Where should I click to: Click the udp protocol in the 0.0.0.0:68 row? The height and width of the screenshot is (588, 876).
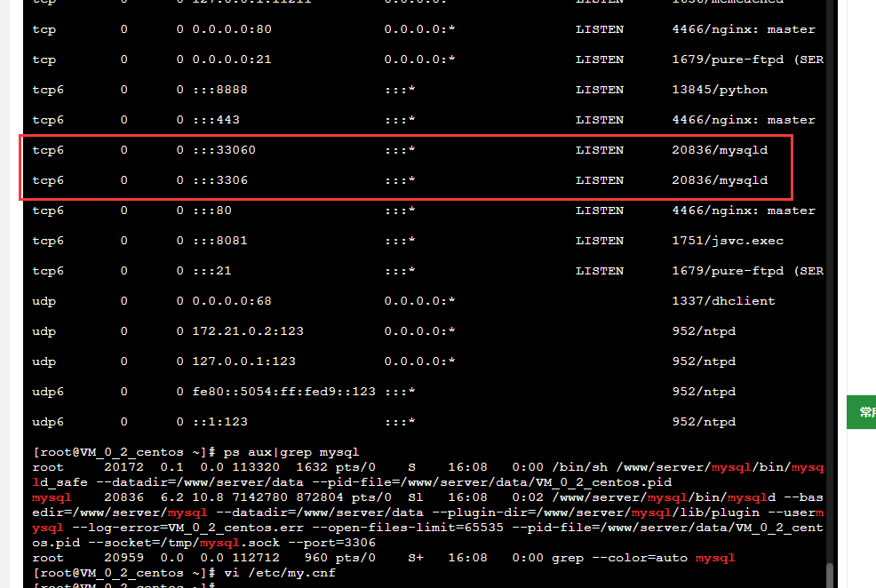pyautogui.click(x=44, y=300)
